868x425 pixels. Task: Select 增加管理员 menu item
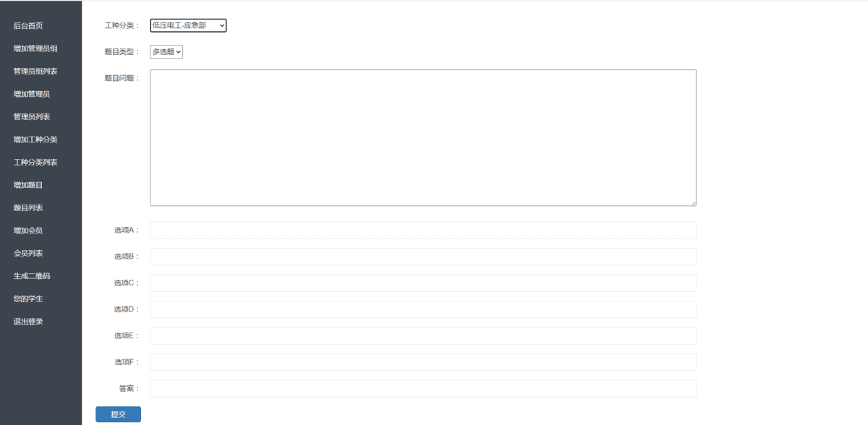tap(32, 94)
